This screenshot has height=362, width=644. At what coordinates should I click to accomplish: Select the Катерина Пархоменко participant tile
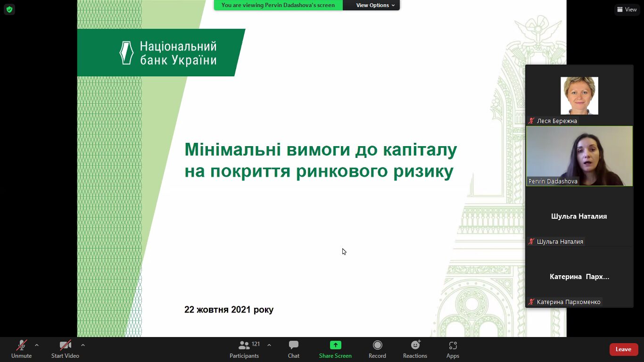579,277
